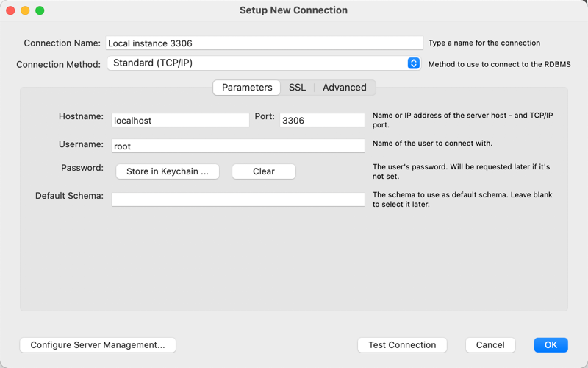Focus the Hostname input field
The height and width of the screenshot is (368, 588).
coord(180,120)
